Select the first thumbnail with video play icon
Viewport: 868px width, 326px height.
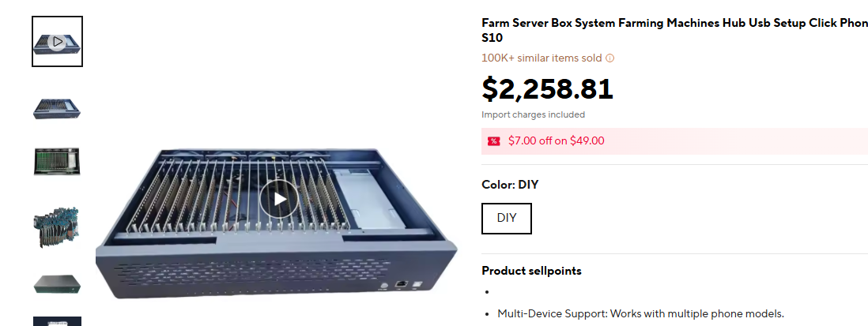coord(57,41)
